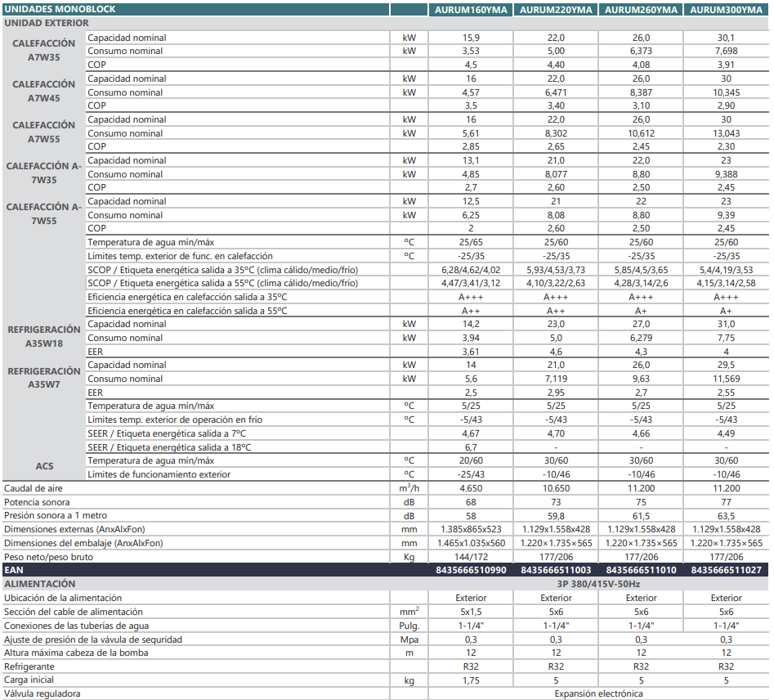Viewport: 774px width, 700px height.
Task: Select the UNIDAD EXTERIOR section heading
Action: [47, 23]
